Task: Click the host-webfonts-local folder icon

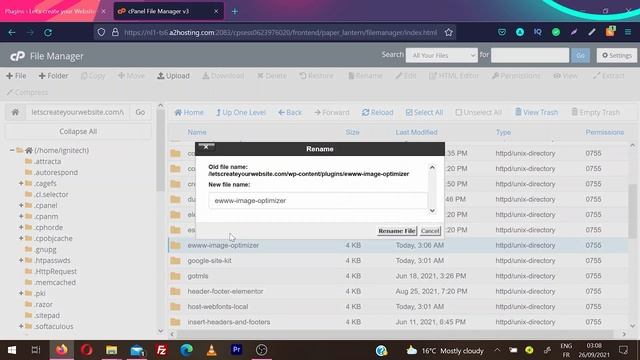Action: tap(176, 307)
